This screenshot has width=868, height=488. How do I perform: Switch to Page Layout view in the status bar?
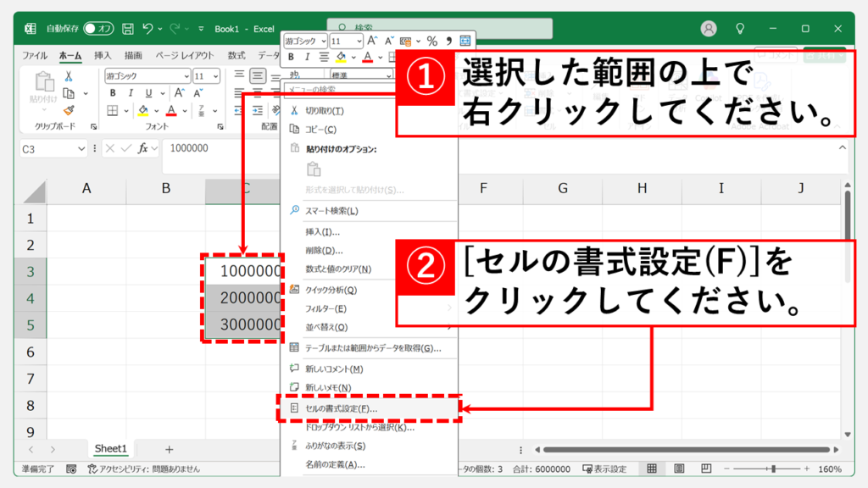(x=679, y=469)
